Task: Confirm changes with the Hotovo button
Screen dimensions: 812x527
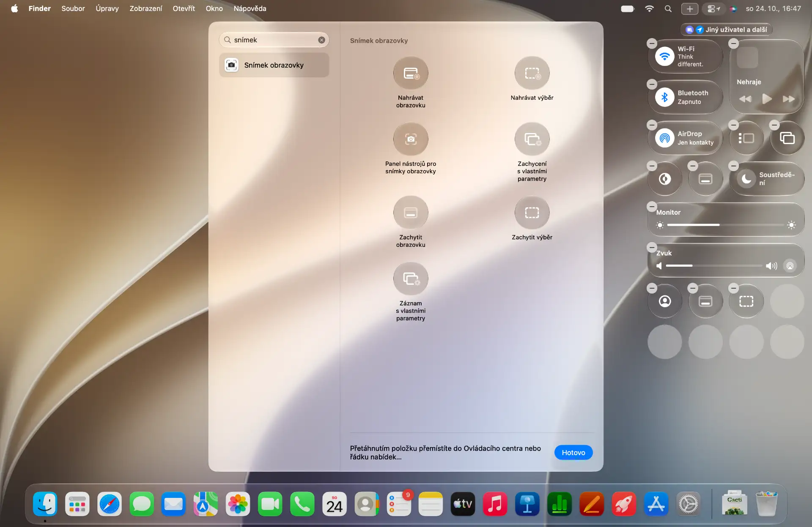Action: [x=573, y=453]
